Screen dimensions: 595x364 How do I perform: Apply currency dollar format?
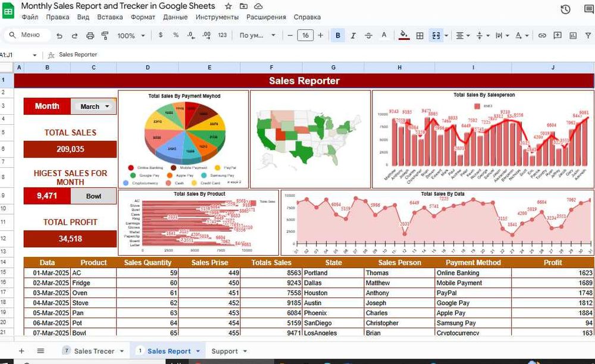(x=161, y=35)
